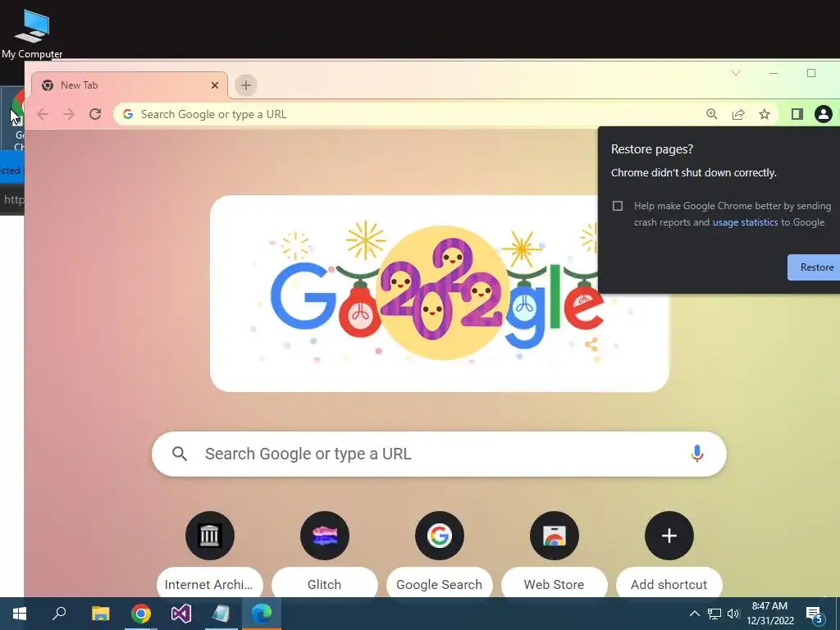Open the notification center icon
The image size is (840, 630).
point(815,614)
